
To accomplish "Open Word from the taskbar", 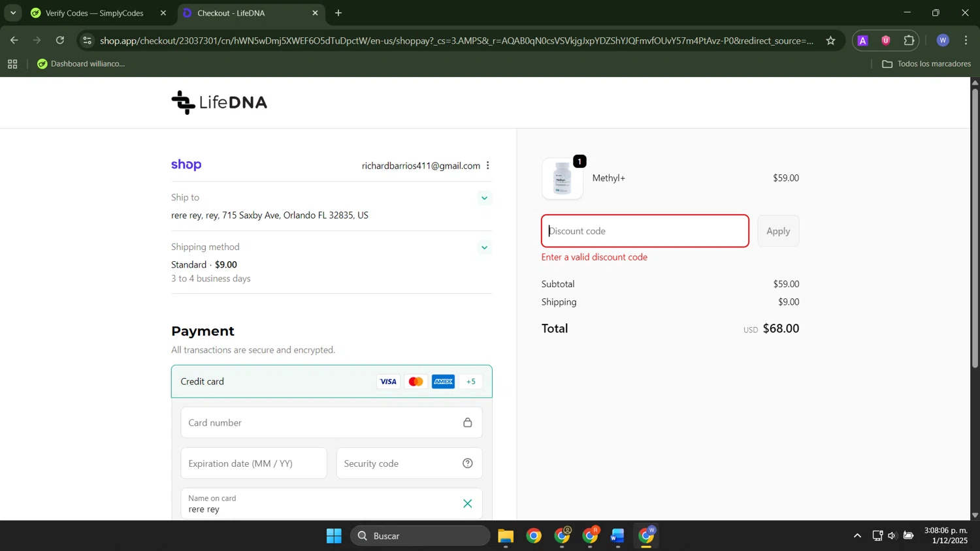I will 618,536.
